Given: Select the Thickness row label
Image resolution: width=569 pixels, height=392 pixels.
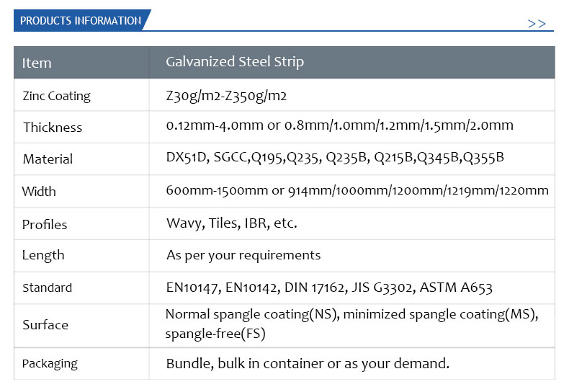Looking at the screenshot, I should tap(53, 128).
